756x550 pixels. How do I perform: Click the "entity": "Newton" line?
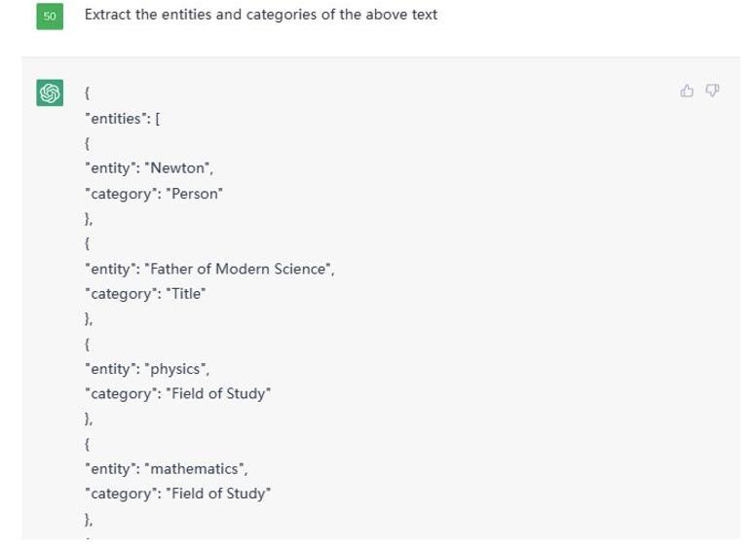pyautogui.click(x=149, y=168)
